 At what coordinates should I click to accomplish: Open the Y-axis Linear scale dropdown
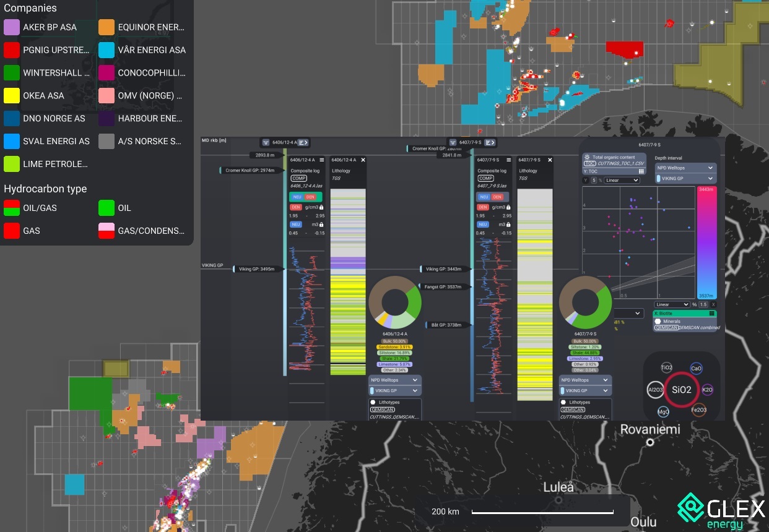[622, 181]
